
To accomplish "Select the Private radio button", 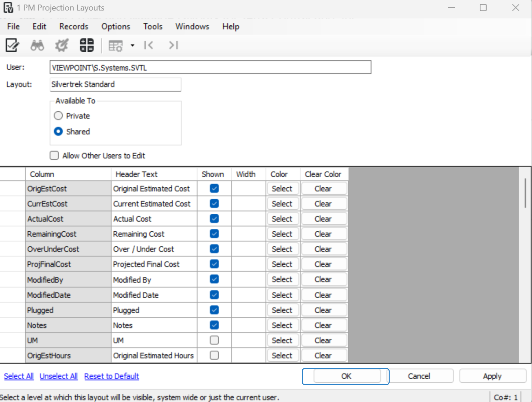I will (x=58, y=116).
